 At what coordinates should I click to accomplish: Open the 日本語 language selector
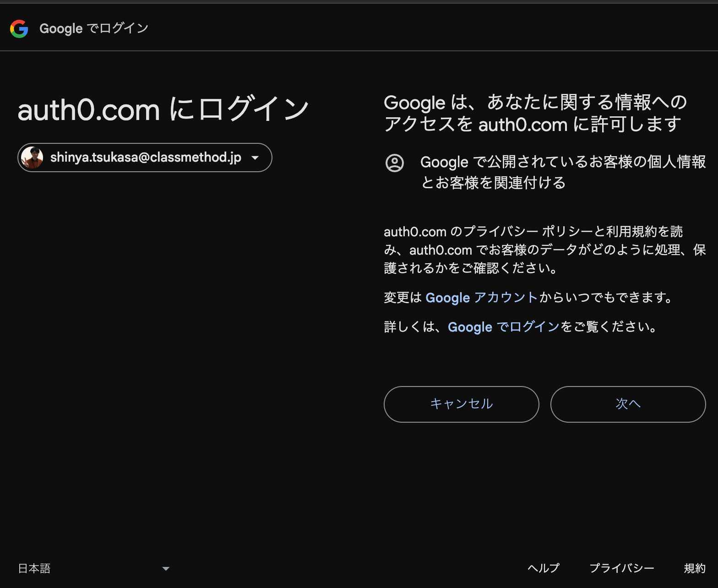(x=94, y=568)
